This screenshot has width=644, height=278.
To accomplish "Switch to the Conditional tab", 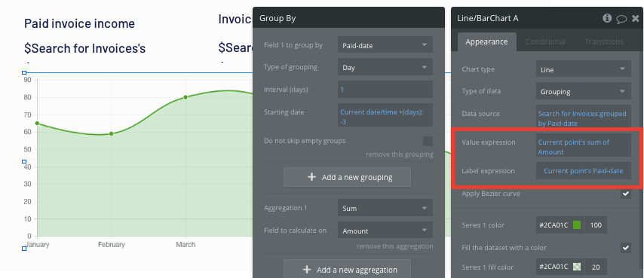I will pos(545,42).
